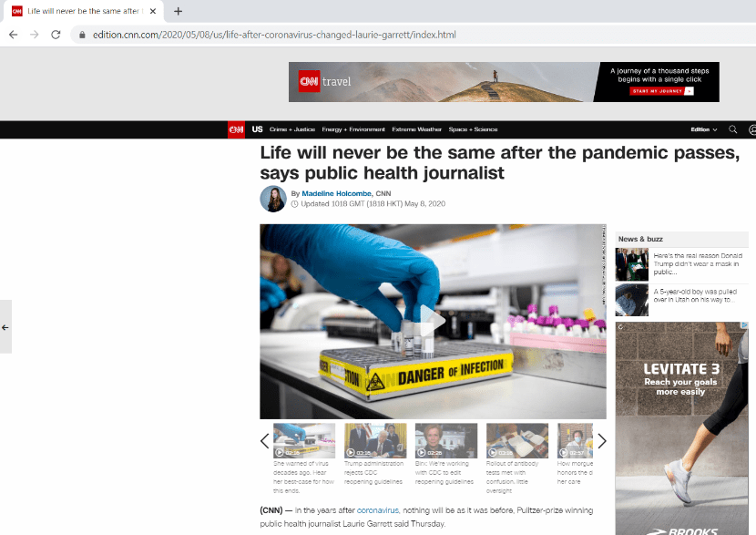The image size is (756, 535).
Task: Click the user account icon in navbar
Action: (752, 129)
